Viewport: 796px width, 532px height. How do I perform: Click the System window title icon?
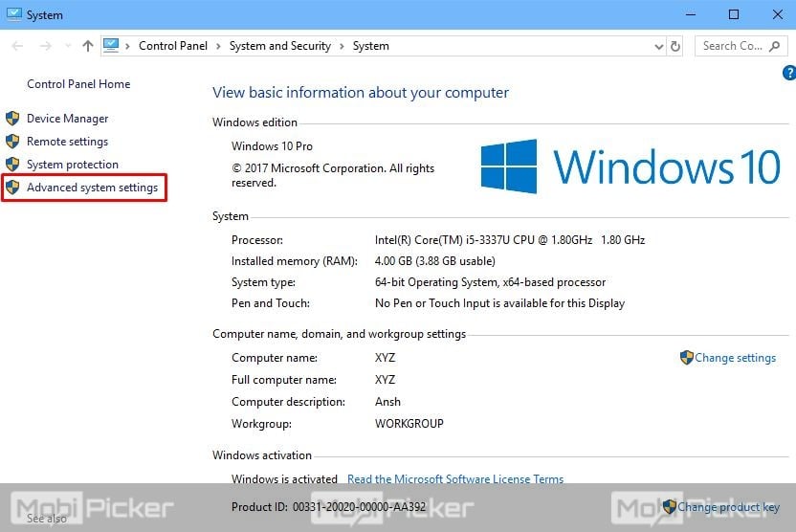click(x=14, y=14)
